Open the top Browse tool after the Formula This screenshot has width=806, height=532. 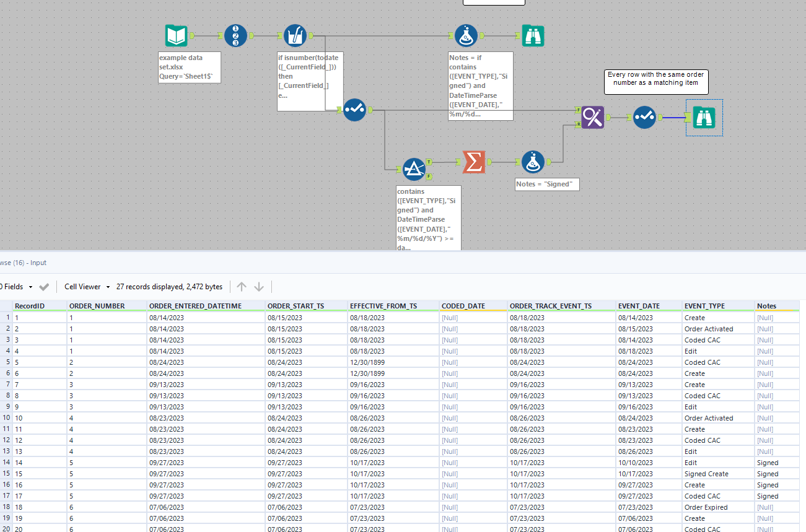click(x=533, y=35)
